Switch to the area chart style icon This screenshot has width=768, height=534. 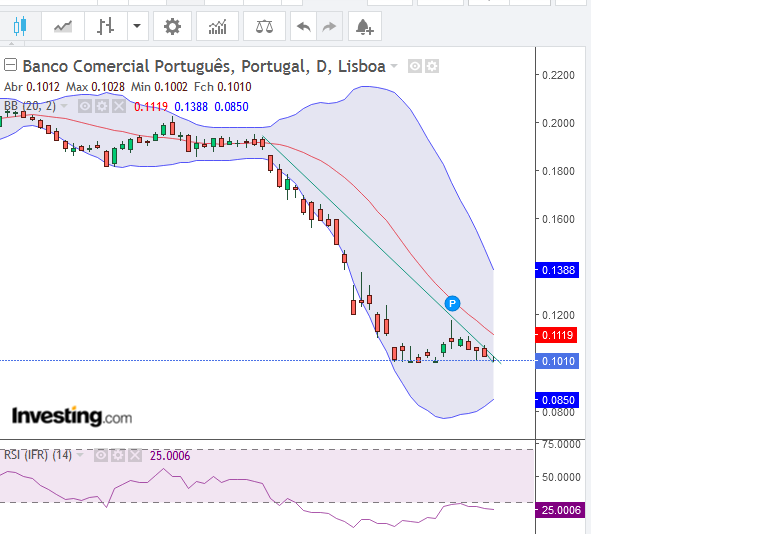click(63, 26)
